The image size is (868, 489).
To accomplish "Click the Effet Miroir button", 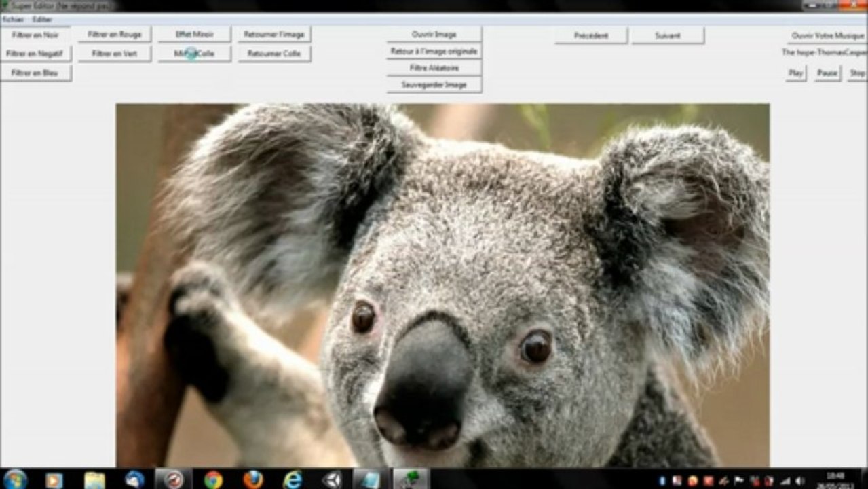I will tap(195, 35).
